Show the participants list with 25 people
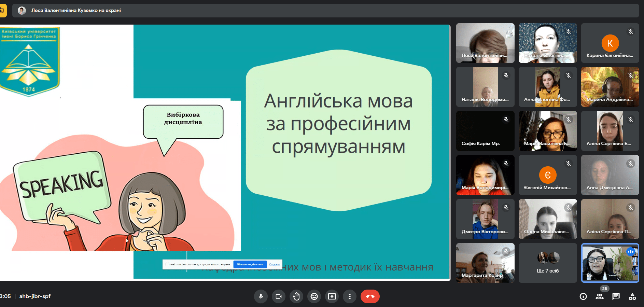 600,296
